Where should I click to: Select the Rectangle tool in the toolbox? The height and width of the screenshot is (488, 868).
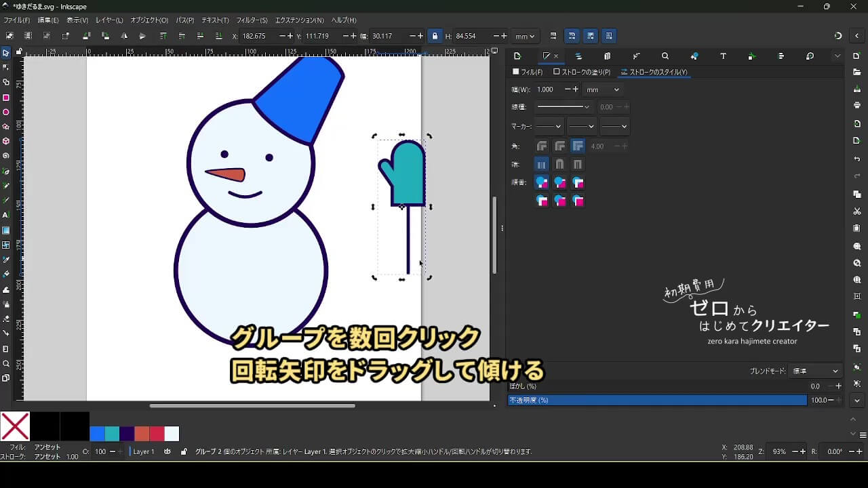[x=6, y=98]
